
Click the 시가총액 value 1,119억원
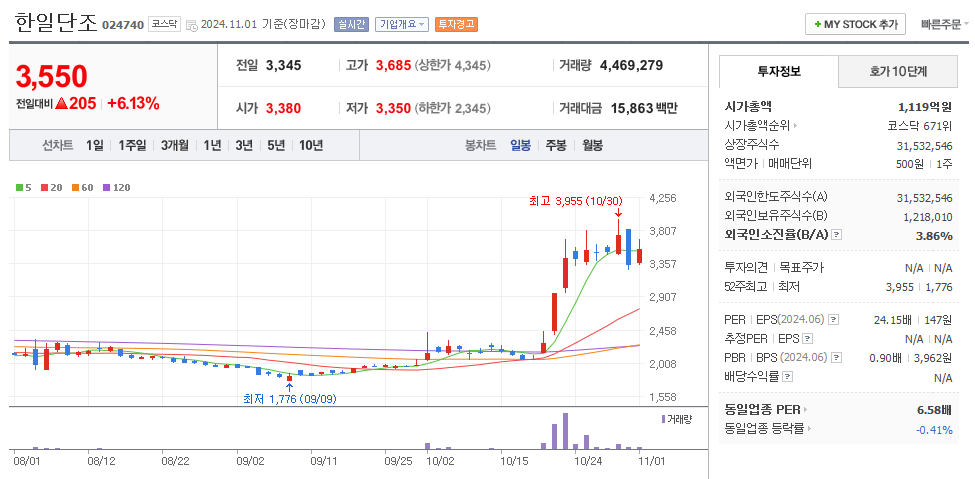point(925,107)
